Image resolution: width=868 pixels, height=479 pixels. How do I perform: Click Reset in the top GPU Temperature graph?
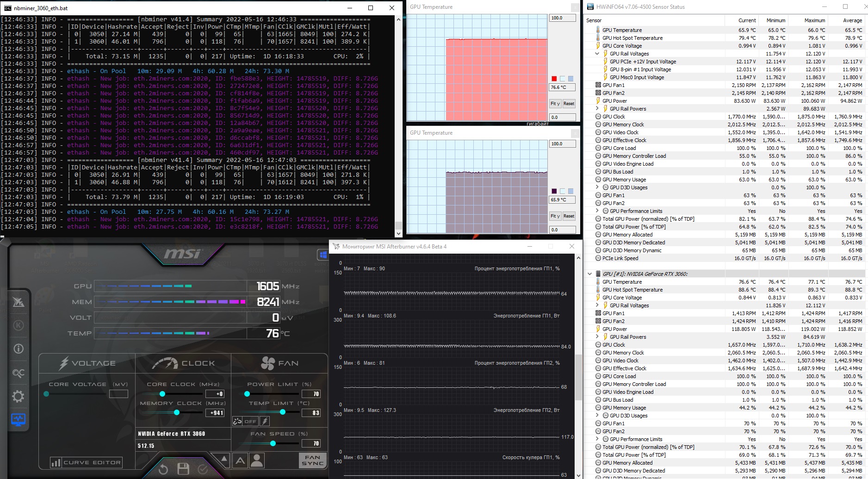coord(569,104)
